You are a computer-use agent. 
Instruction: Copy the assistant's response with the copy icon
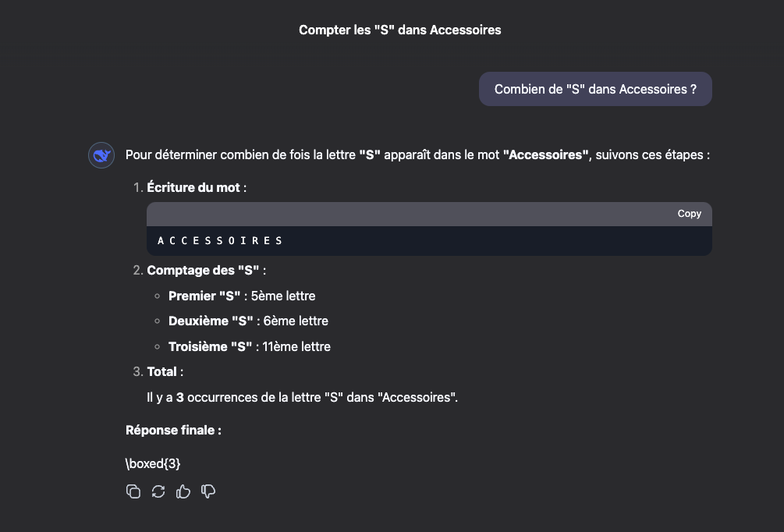click(133, 491)
